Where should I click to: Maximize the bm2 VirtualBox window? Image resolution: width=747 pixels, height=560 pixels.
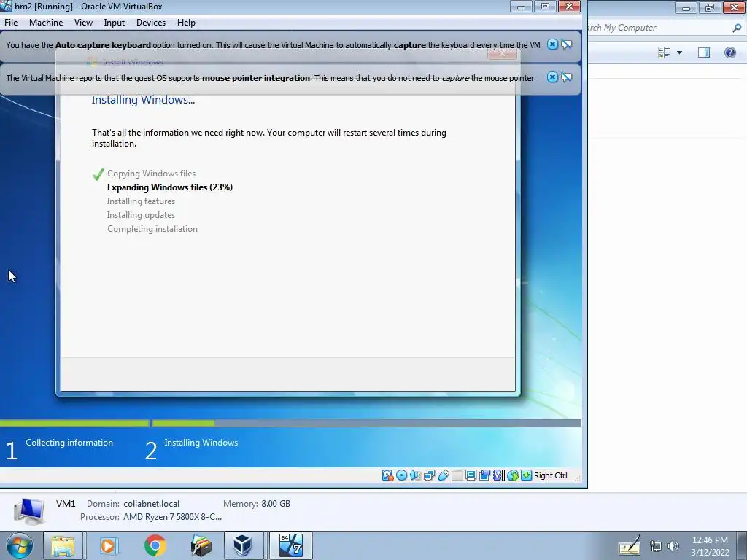[x=545, y=6]
